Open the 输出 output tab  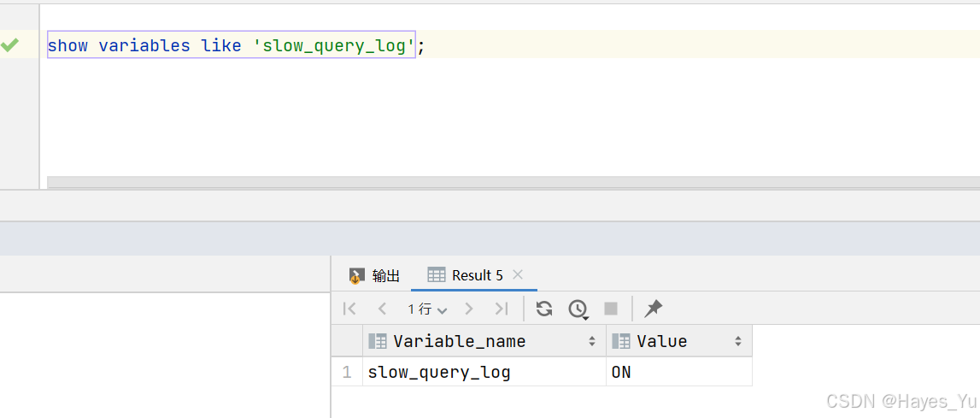[x=374, y=275]
